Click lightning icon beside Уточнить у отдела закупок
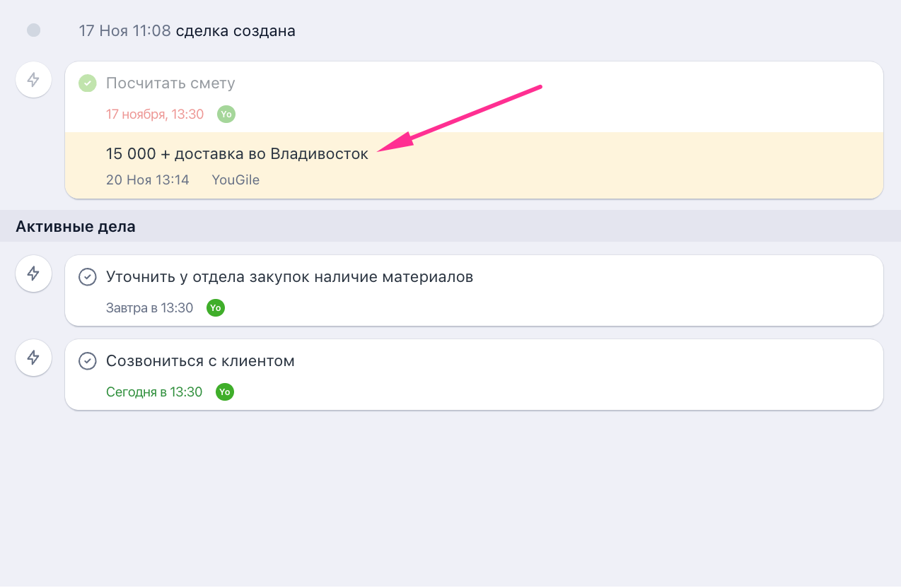This screenshot has width=901, height=588. [33, 274]
